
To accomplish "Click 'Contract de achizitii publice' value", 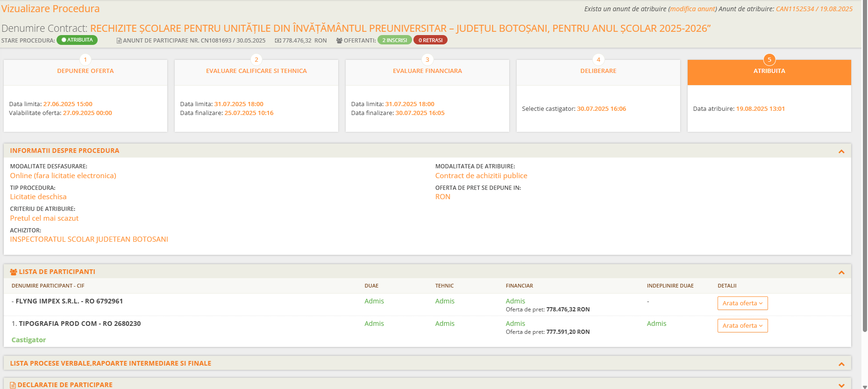I will click(x=481, y=176).
